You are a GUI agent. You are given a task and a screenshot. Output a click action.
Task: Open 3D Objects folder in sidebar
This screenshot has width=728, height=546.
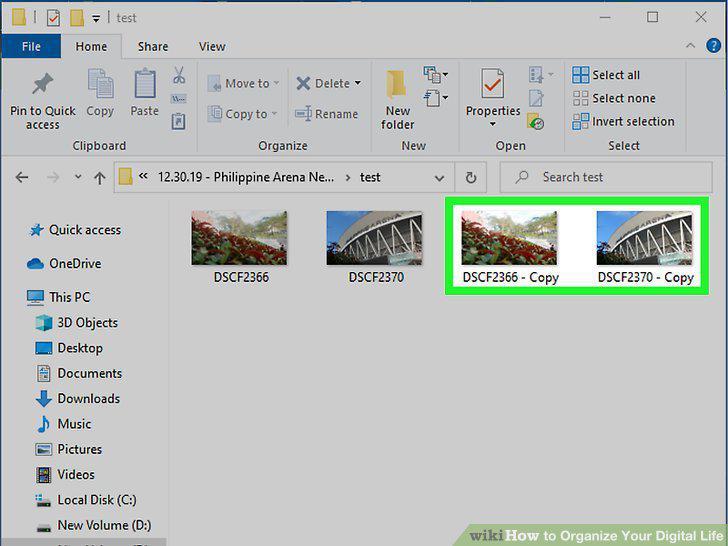[77, 323]
